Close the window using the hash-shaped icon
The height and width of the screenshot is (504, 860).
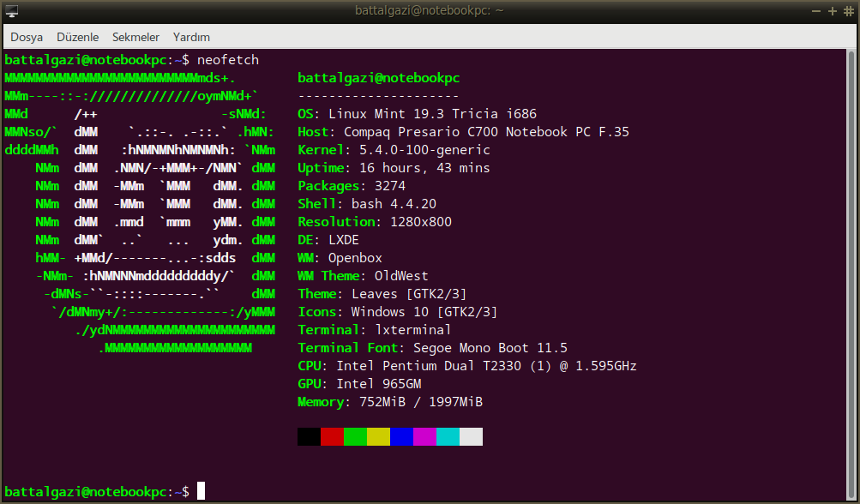pyautogui.click(x=849, y=11)
